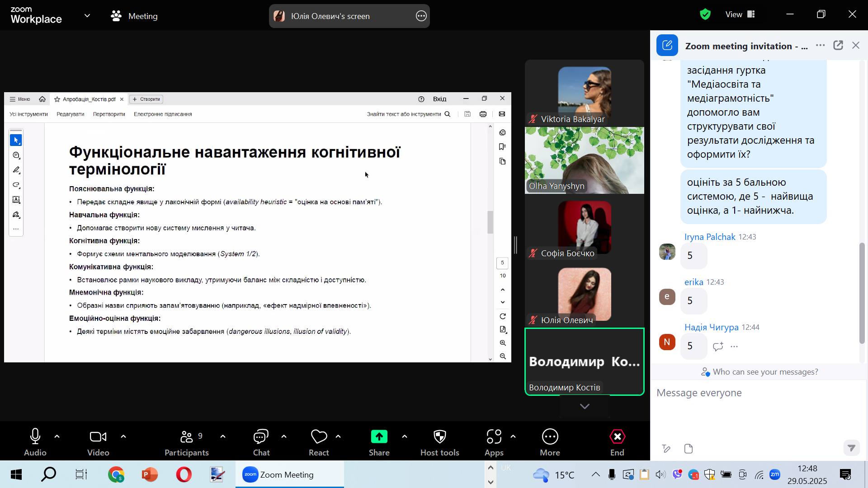Open chat panel more options ellipsis
The width and height of the screenshot is (868, 488).
pos(820,46)
